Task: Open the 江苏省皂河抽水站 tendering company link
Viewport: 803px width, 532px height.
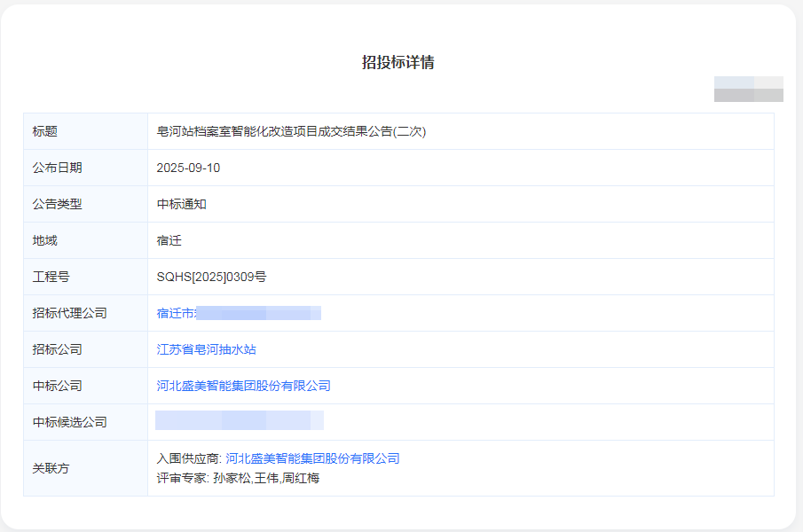Action: coord(206,348)
